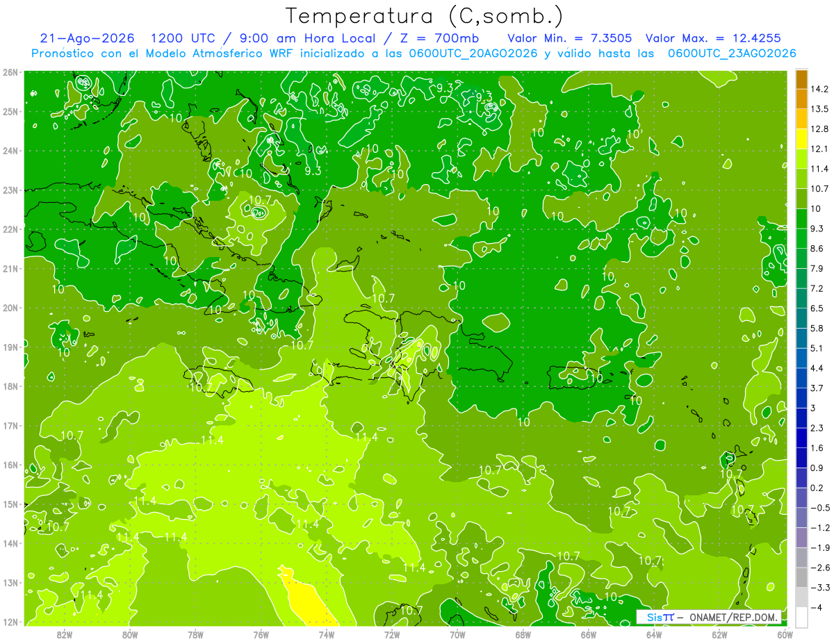Click the '-3.3' colorbar value

click(819, 588)
